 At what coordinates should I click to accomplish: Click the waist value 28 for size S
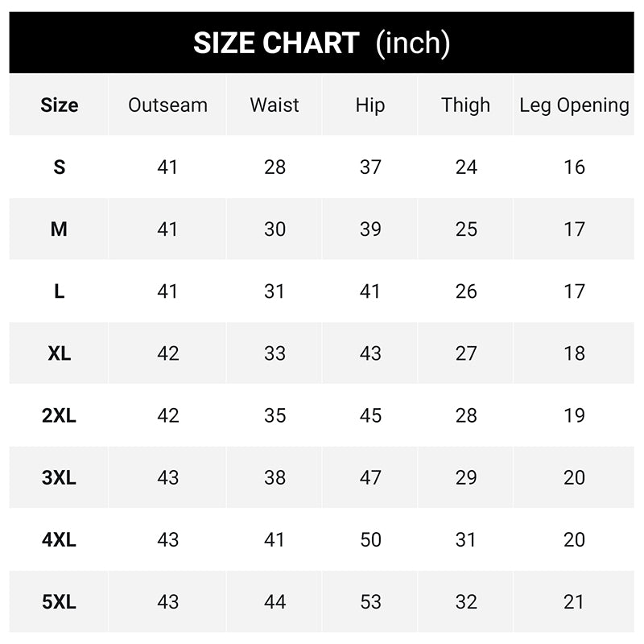pyautogui.click(x=275, y=167)
